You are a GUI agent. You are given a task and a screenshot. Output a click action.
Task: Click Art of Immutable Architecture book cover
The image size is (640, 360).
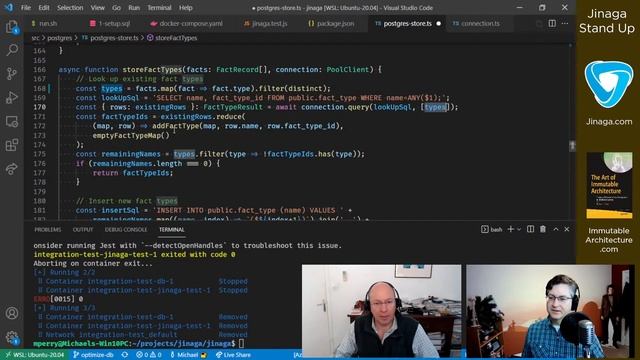coord(609,185)
